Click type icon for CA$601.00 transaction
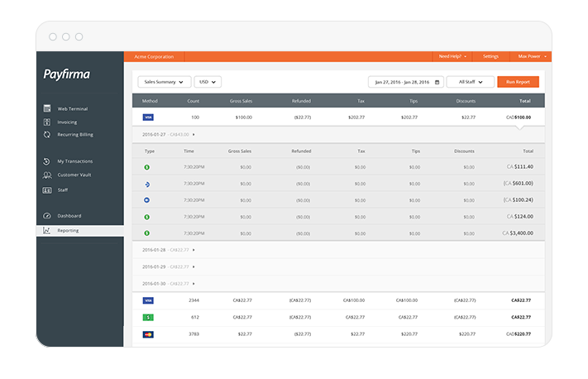 147,184
